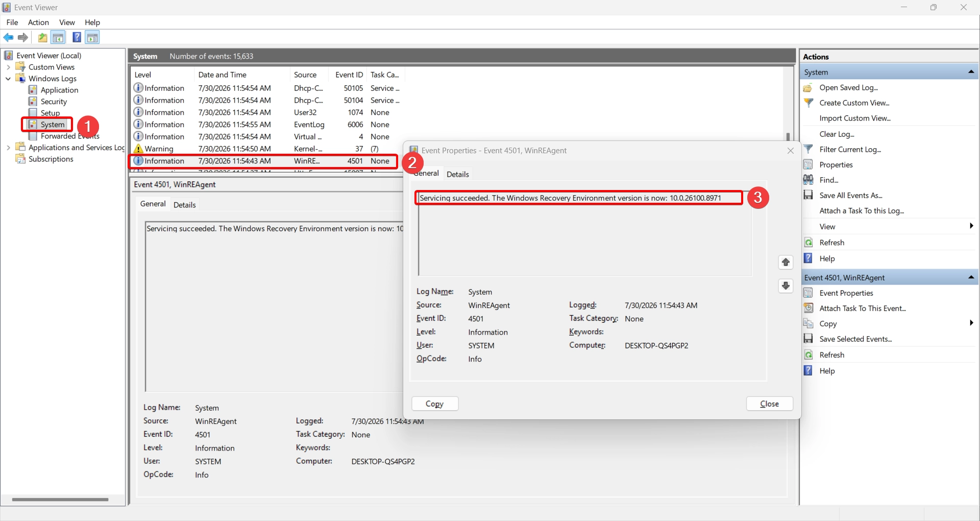Click the Attach Task To This Event icon
Image resolution: width=980 pixels, height=521 pixels.
808,308
